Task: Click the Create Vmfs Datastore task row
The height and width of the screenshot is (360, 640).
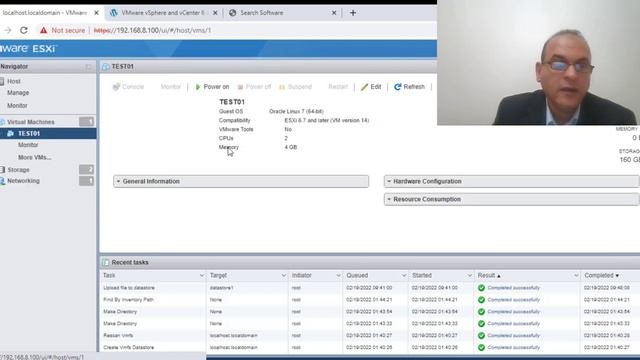Action: [x=370, y=347]
